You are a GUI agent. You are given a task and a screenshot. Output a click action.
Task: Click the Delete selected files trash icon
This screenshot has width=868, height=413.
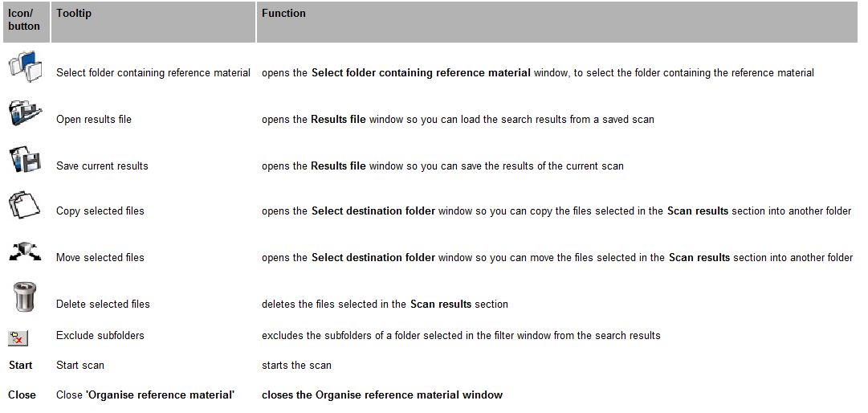pos(26,297)
